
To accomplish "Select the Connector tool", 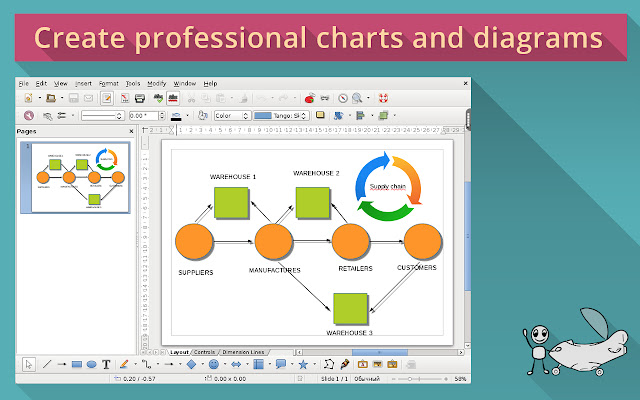I will coord(147,364).
